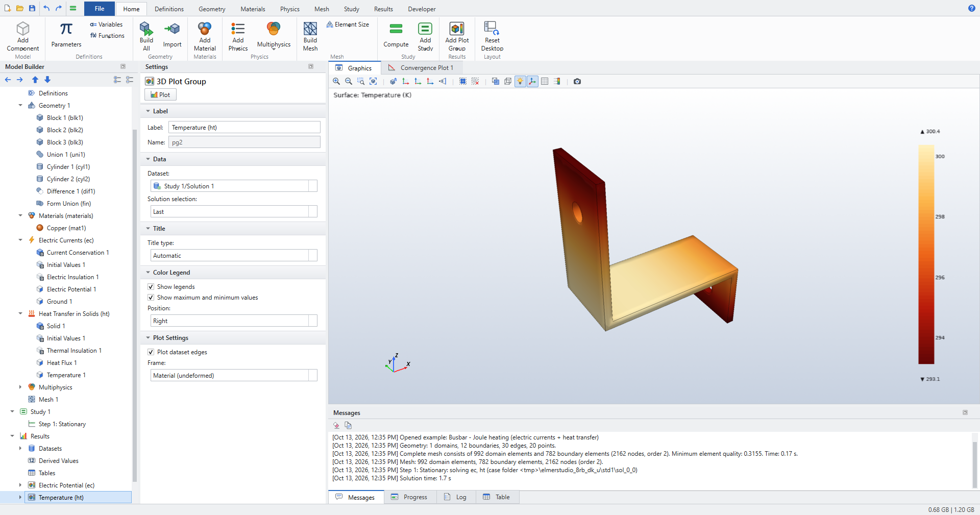Click the Zoom Extents icon
The image size is (980, 515).
click(373, 81)
